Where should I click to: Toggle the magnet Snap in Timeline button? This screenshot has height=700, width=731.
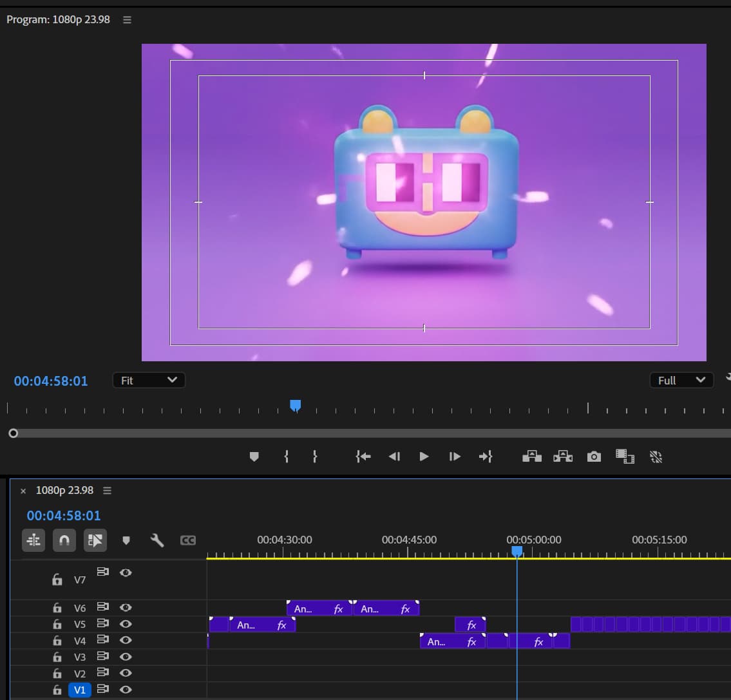pos(64,540)
